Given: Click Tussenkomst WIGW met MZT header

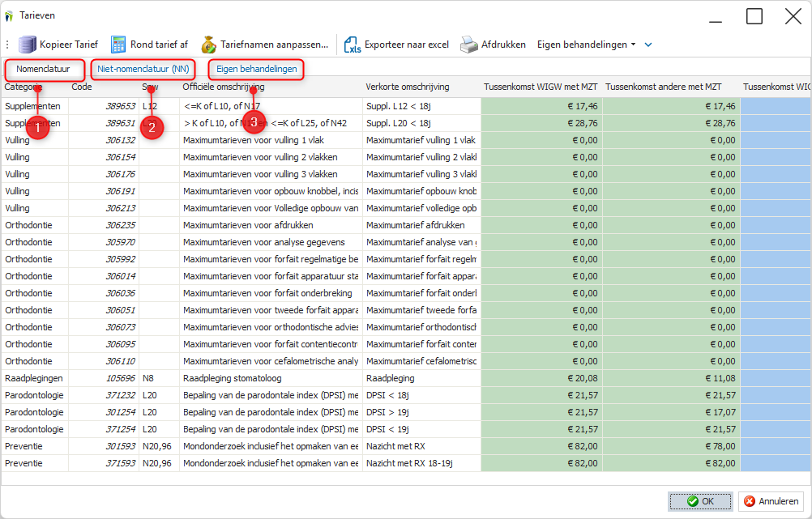Looking at the screenshot, I should tap(541, 87).
